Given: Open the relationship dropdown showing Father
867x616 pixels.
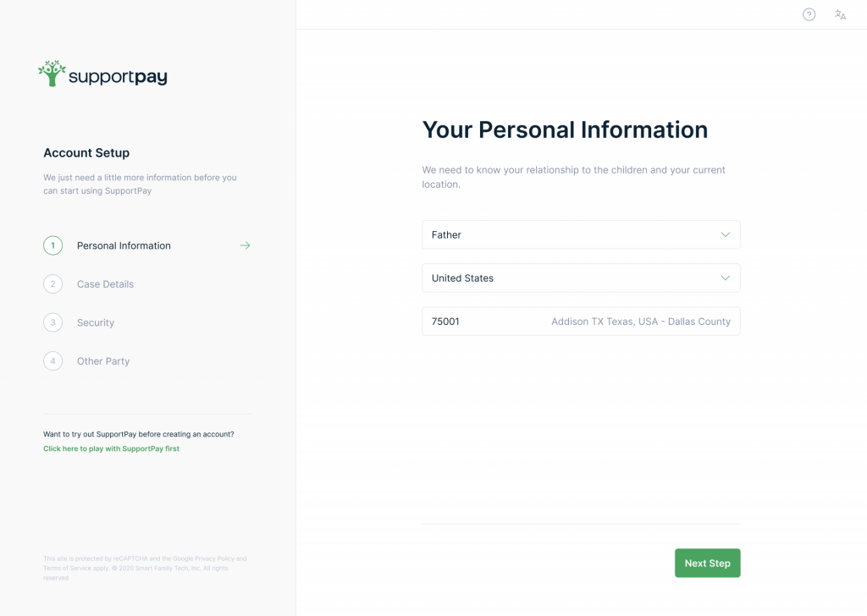Looking at the screenshot, I should 581,234.
